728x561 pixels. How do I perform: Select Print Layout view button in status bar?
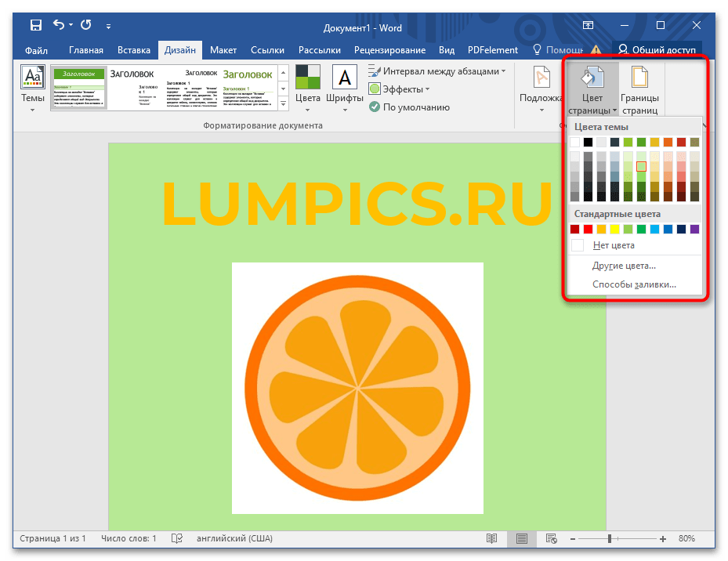pyautogui.click(x=521, y=539)
